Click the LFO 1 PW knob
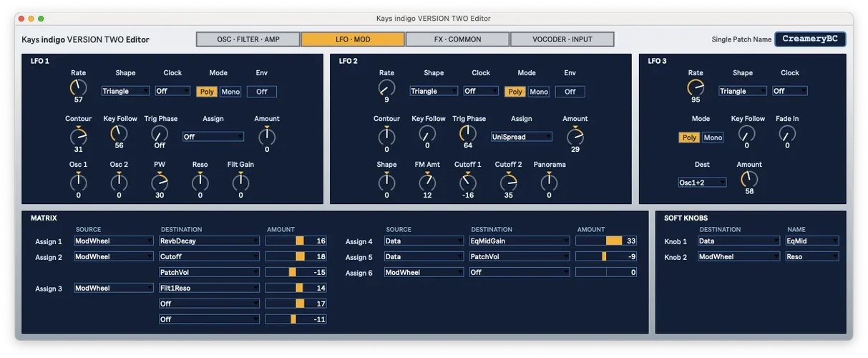 160,183
